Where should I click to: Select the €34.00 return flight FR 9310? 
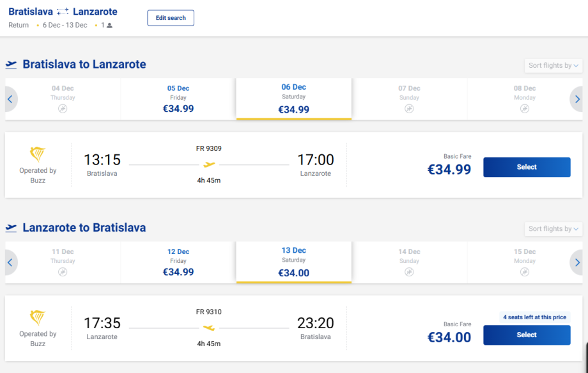527,335
